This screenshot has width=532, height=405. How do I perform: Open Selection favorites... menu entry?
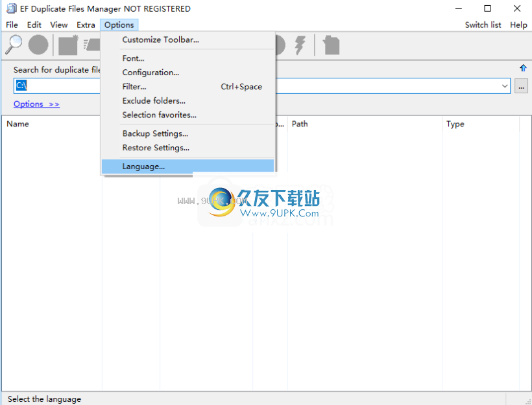(187, 115)
